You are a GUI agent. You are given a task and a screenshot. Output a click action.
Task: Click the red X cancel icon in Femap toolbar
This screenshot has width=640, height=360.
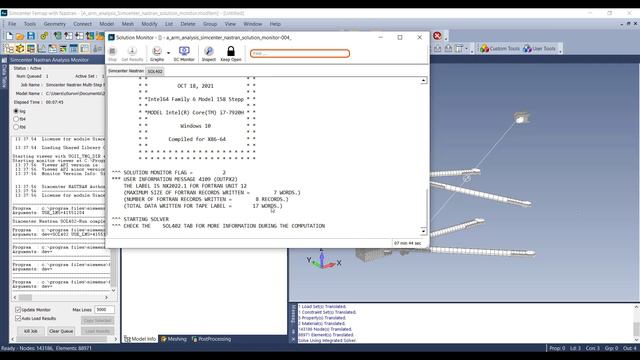coord(437,36)
